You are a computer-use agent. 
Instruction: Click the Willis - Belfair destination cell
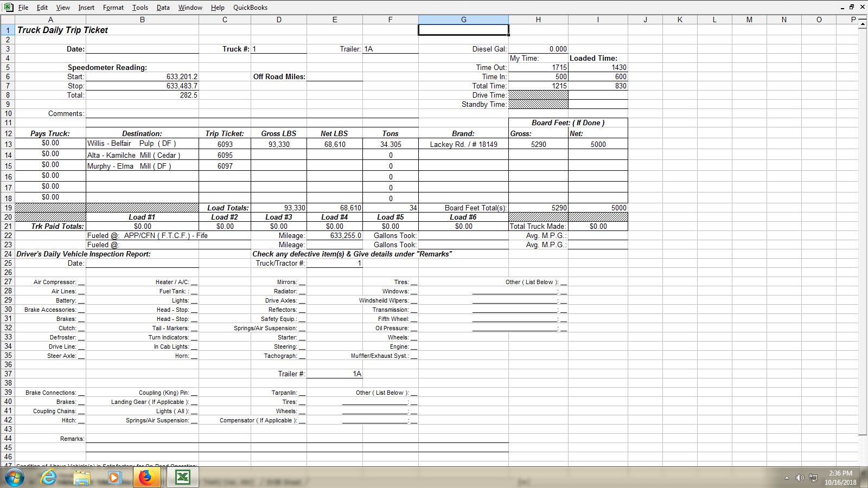[142, 144]
